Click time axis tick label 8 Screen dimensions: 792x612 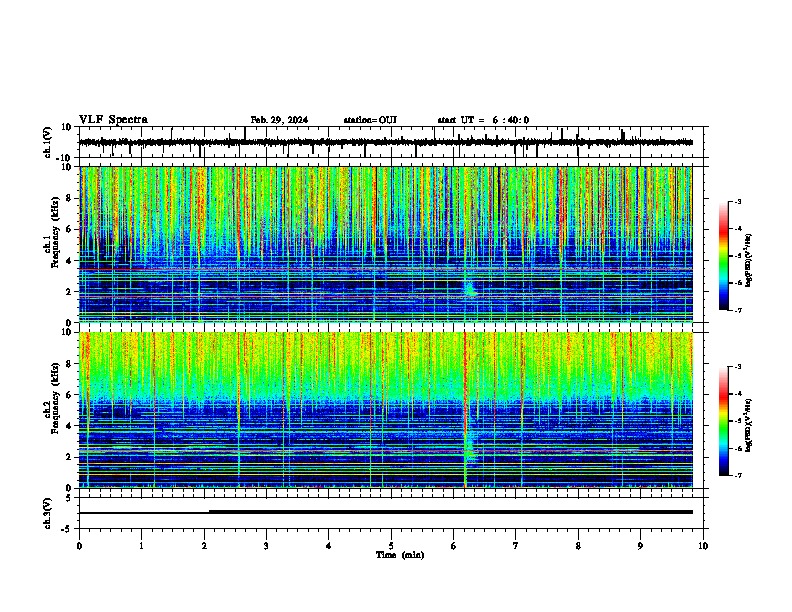(x=578, y=546)
